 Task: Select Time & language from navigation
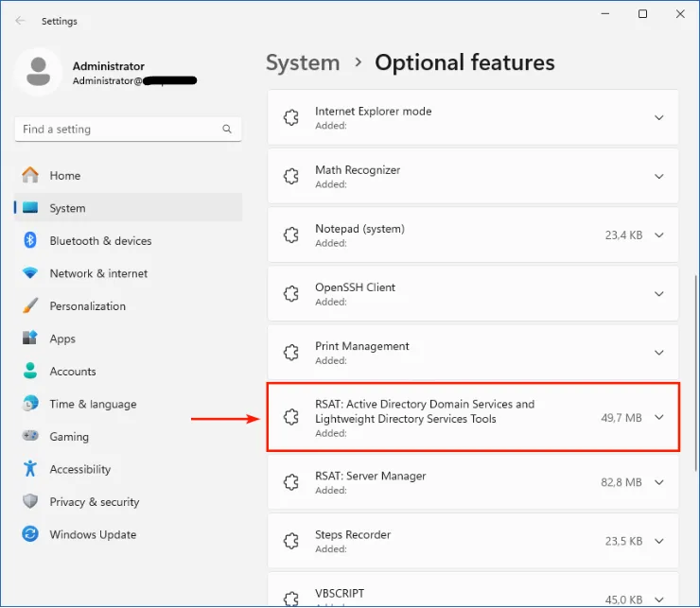pos(93,404)
